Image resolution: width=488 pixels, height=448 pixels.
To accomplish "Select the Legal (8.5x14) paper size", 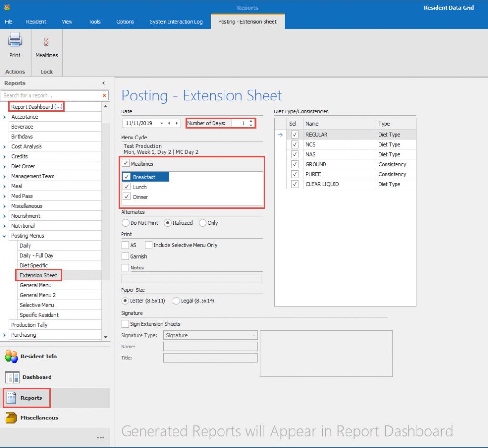I will (176, 301).
